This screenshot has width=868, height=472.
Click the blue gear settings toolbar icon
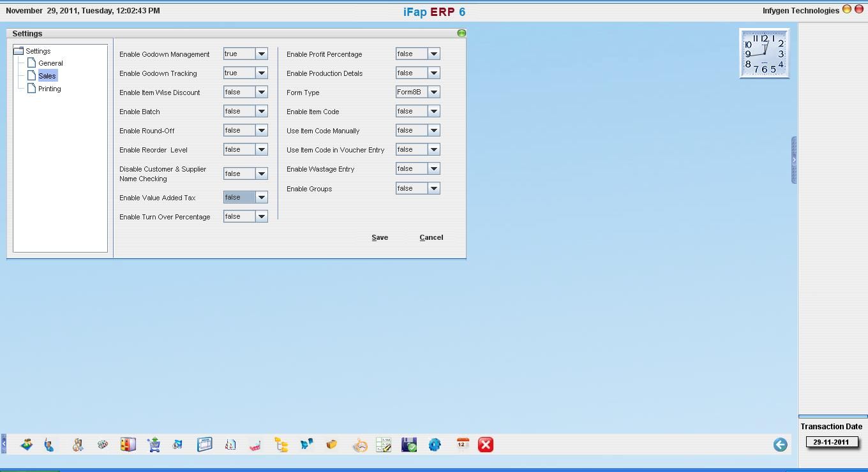(435, 445)
